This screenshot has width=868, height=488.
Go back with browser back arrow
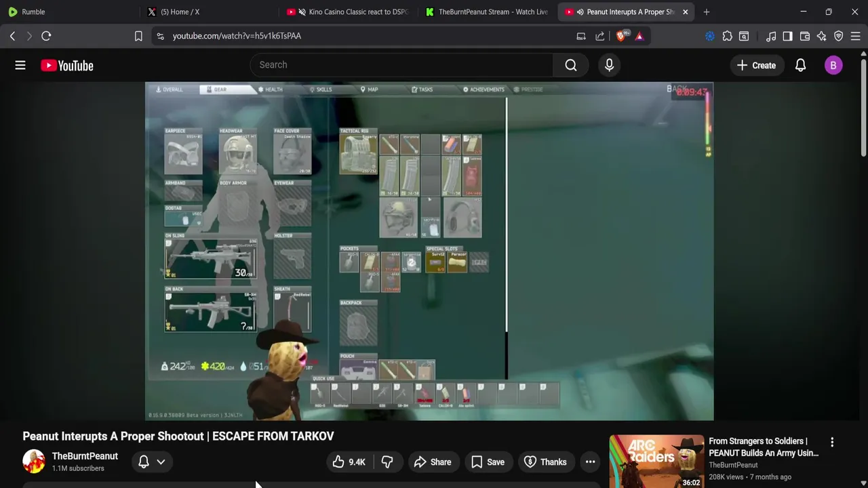coord(12,36)
